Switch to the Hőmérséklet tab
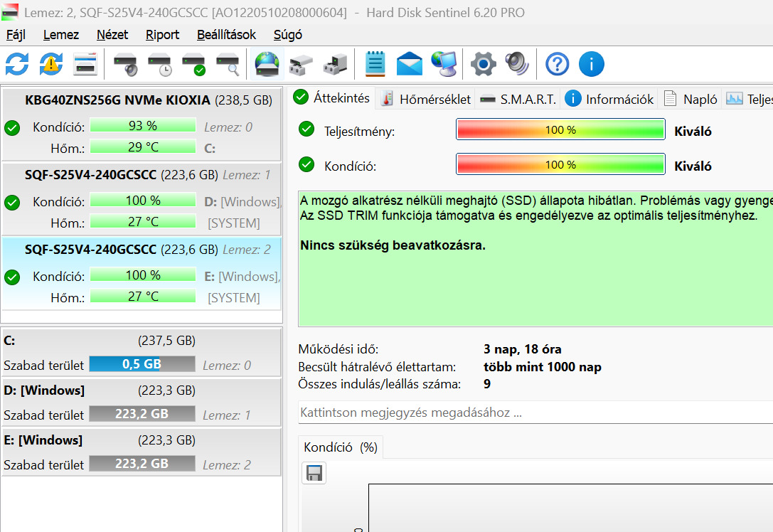This screenshot has height=532, width=773. point(425,99)
